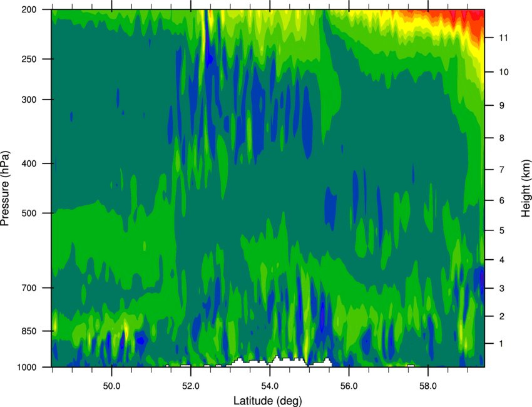Click the 7 km height label

point(502,170)
